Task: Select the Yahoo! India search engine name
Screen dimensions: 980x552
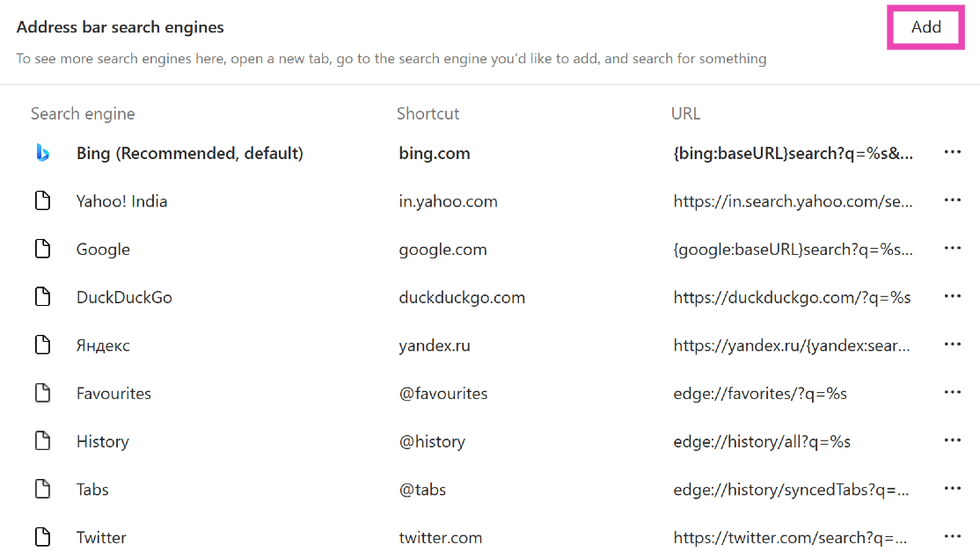Action: click(121, 201)
